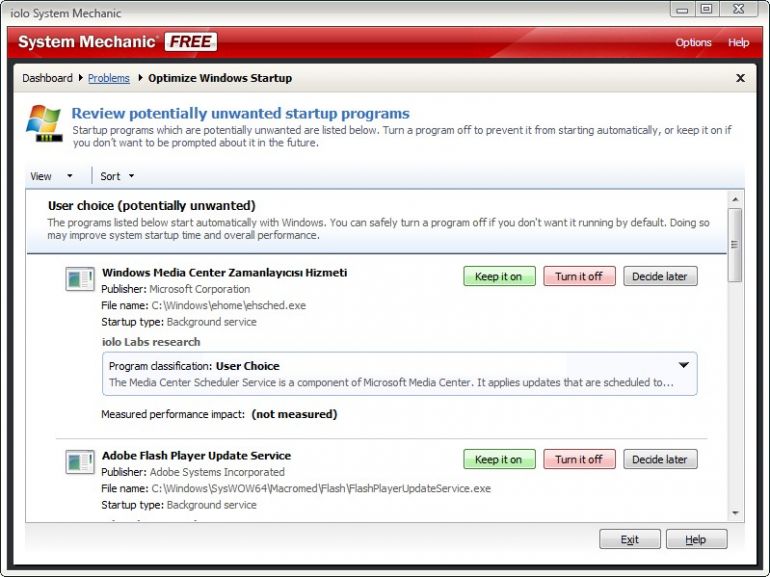Click scrollbar up arrow

[736, 200]
